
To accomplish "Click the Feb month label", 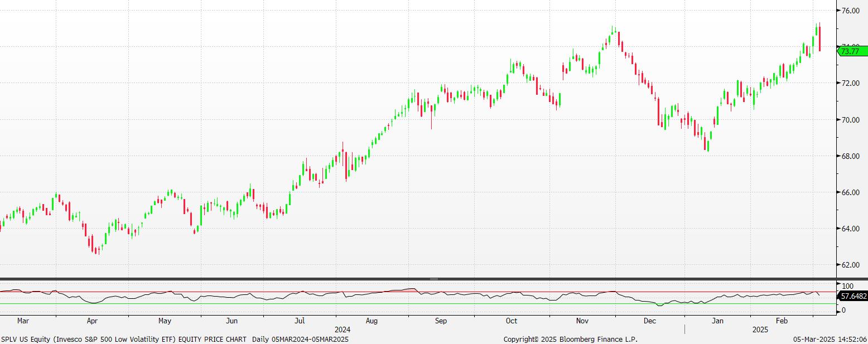I will click(782, 321).
